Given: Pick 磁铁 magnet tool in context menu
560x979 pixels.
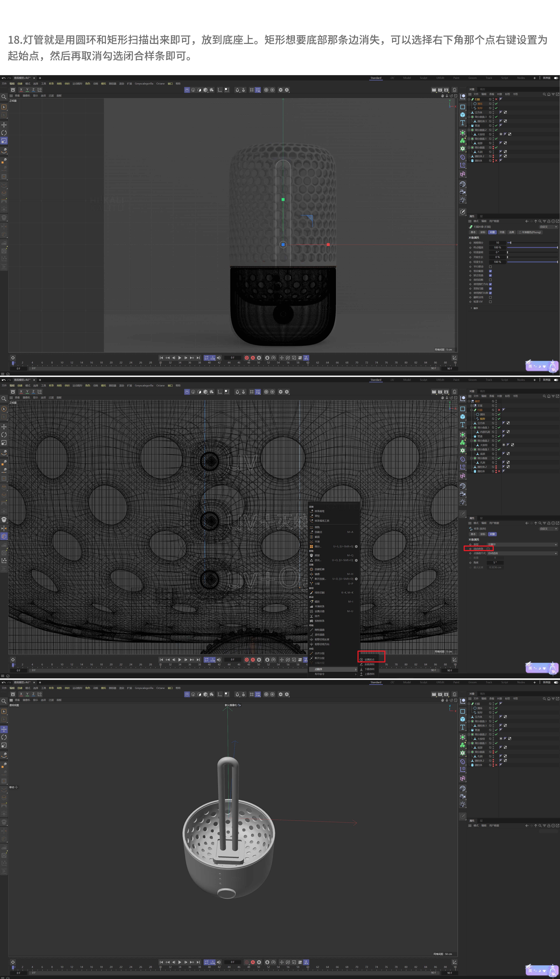Looking at the screenshot, I should point(317,601).
